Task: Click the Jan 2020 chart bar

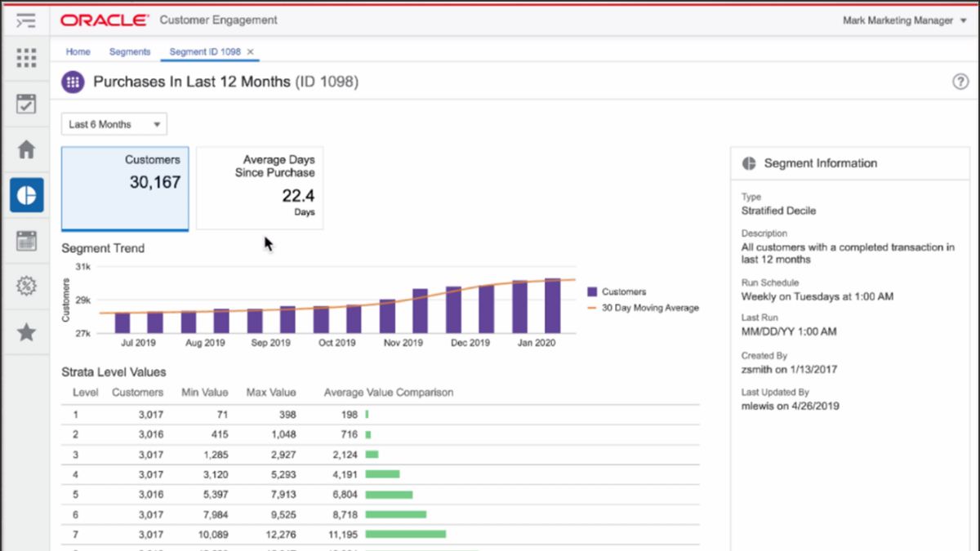Action: [x=553, y=306]
